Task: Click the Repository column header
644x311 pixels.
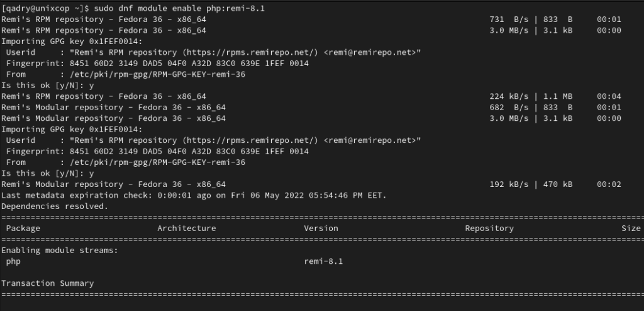Action: coord(489,229)
